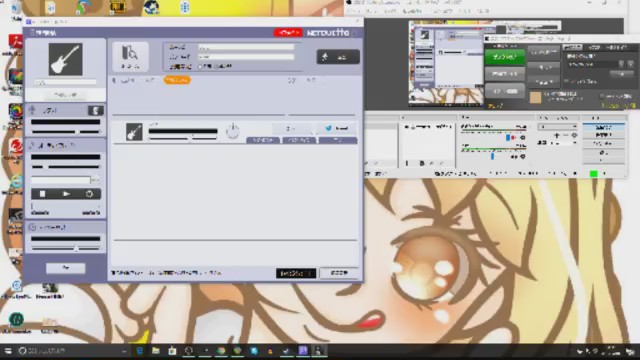Open File Explorer from the Windows taskbar

(156, 351)
